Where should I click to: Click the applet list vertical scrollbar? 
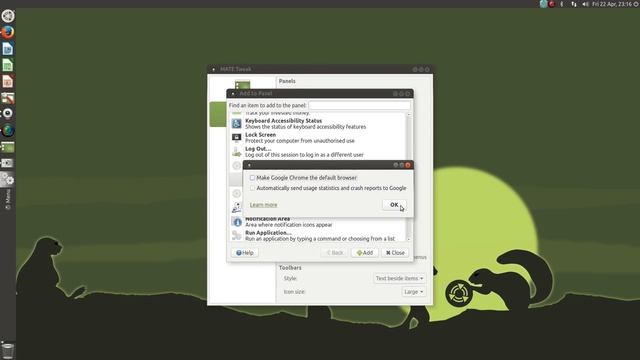pos(409,176)
